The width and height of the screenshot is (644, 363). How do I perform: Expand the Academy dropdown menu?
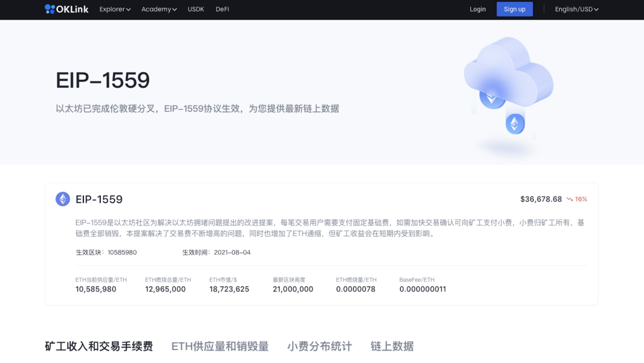pyautogui.click(x=159, y=9)
